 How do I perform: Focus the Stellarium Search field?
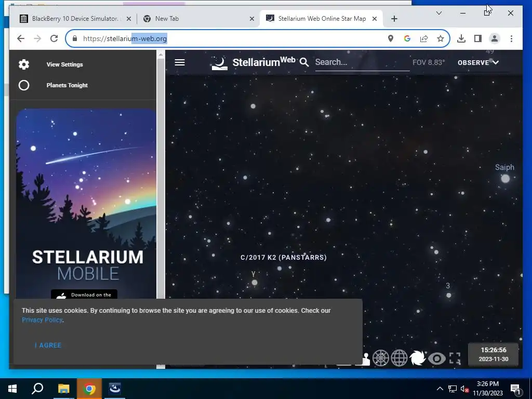pyautogui.click(x=362, y=62)
